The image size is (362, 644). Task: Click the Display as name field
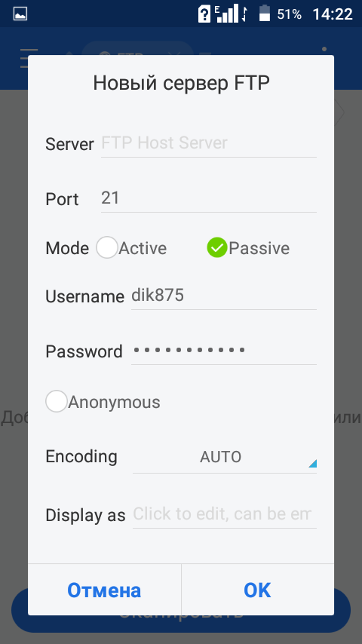(x=224, y=514)
